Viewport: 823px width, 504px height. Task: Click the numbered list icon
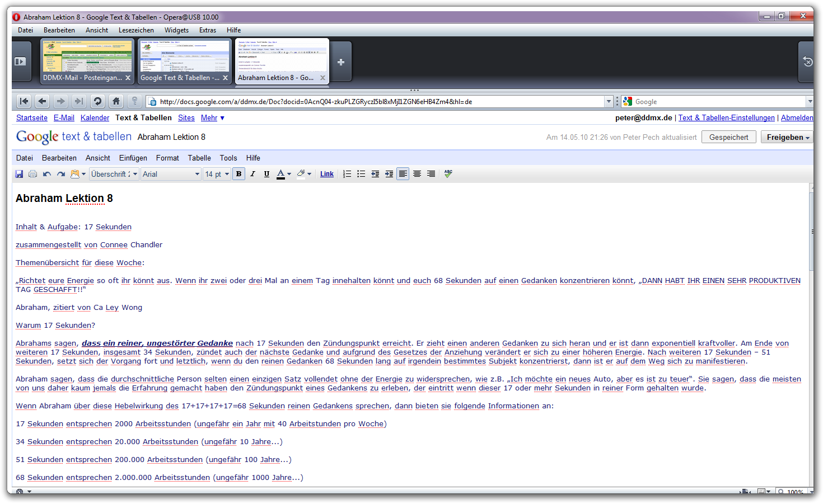(x=347, y=174)
